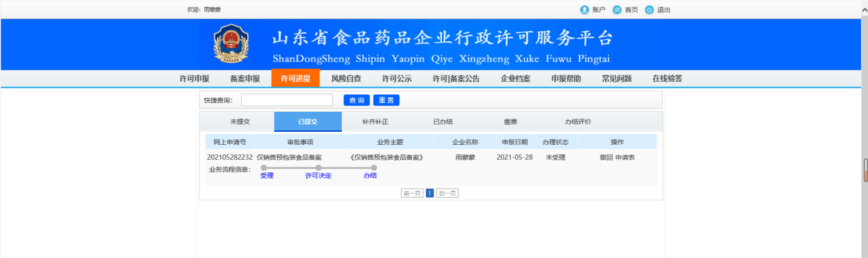Open the 许可公示 menu
The image size is (868, 258).
pyautogui.click(x=397, y=79)
